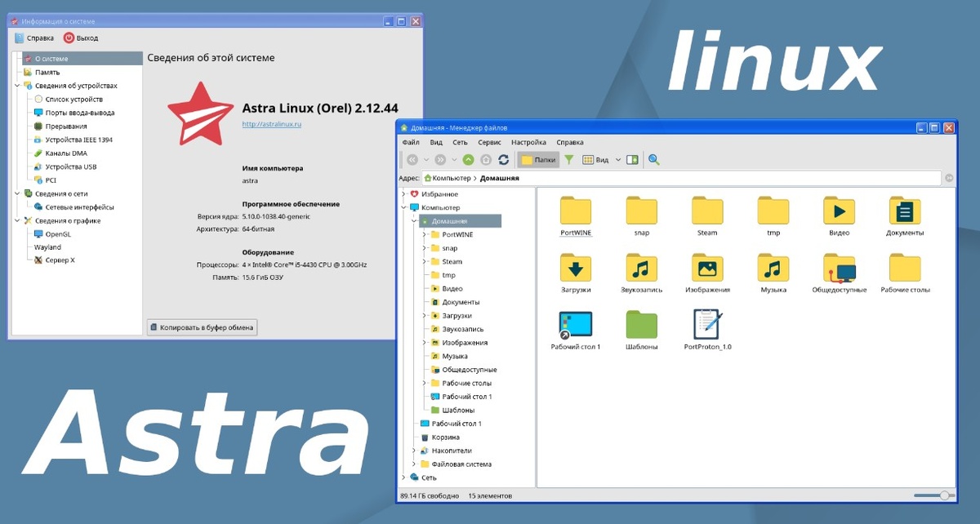Collapse Компьютер node in the folder tree
980x524 pixels.
[403, 207]
